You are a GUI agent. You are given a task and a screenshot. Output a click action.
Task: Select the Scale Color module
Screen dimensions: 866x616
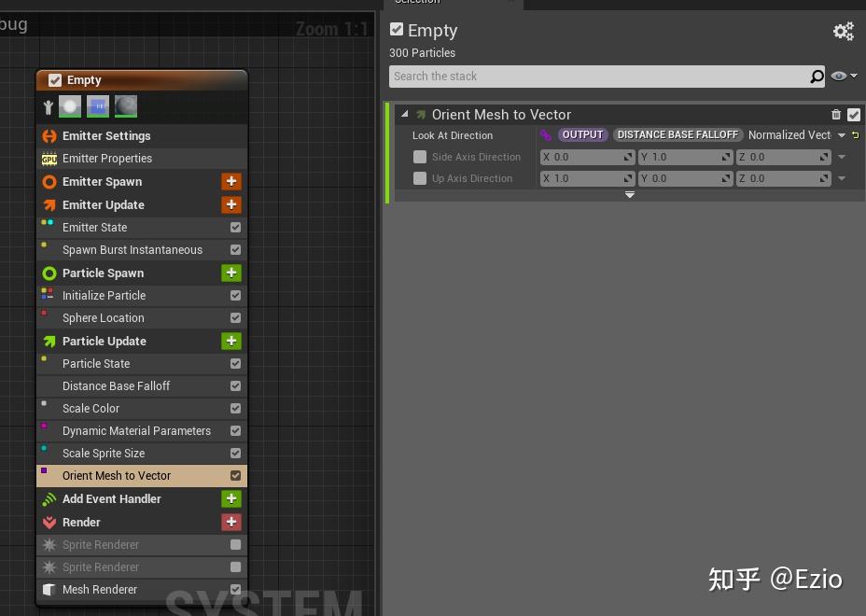(x=91, y=408)
